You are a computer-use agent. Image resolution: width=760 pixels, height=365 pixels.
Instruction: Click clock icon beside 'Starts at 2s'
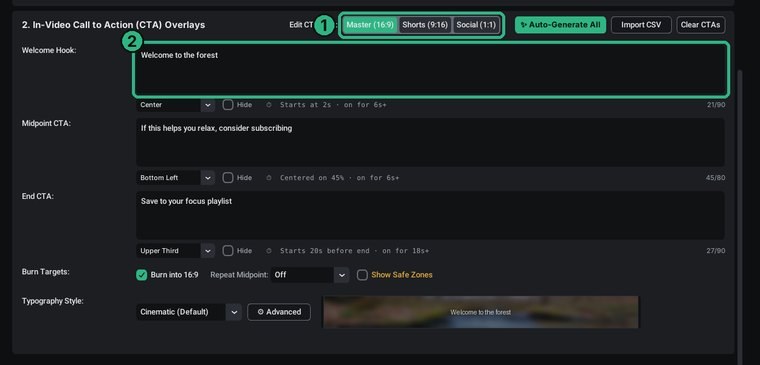269,105
